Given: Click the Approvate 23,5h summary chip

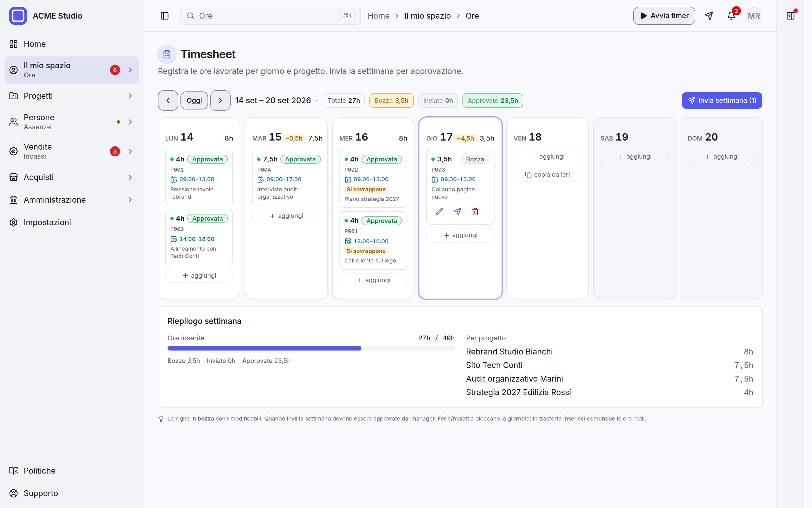Looking at the screenshot, I should (493, 100).
